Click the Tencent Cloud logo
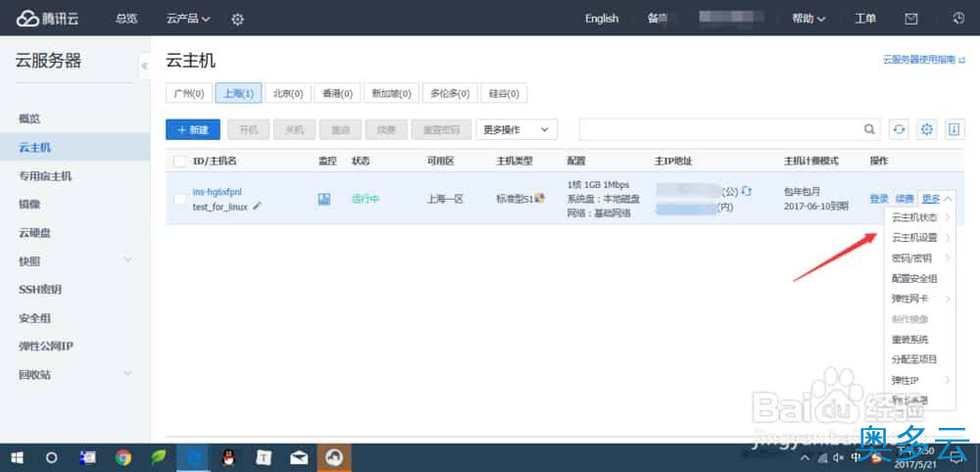Viewport: 980px width, 472px height. point(47,18)
